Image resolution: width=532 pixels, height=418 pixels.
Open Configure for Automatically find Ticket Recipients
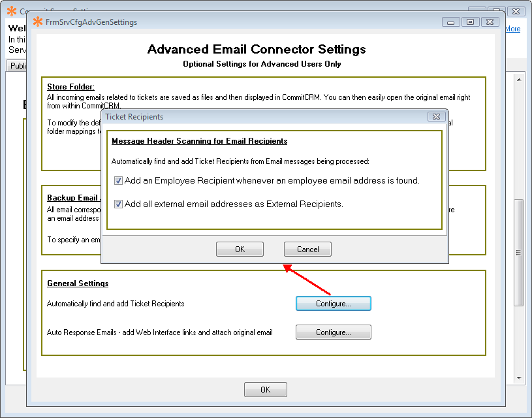[x=333, y=304]
